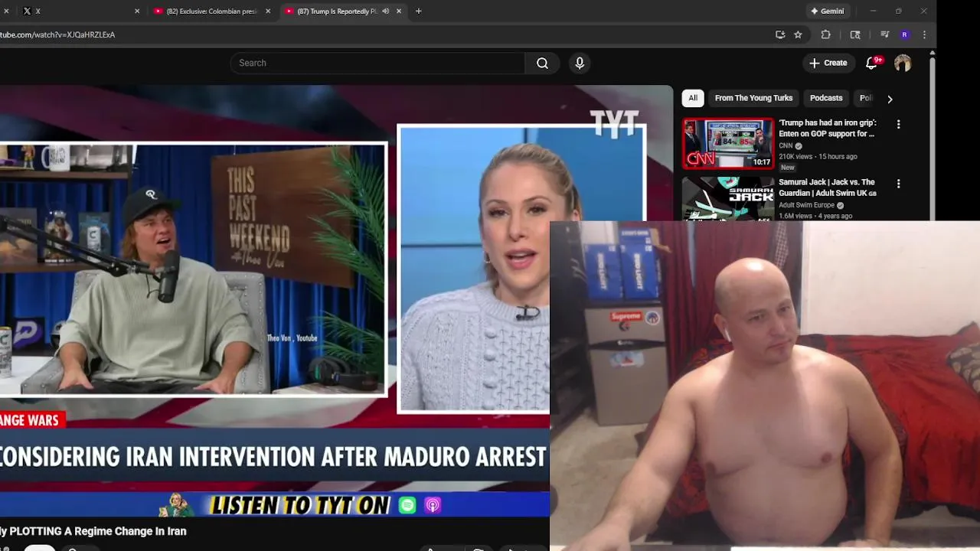
Task: Open the YouTube account avatar menu
Action: tap(903, 63)
